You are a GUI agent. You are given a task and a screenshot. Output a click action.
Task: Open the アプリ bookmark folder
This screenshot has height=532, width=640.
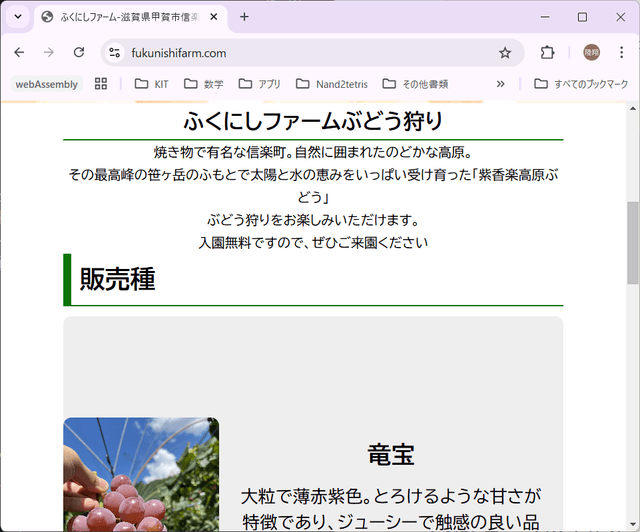[260, 84]
